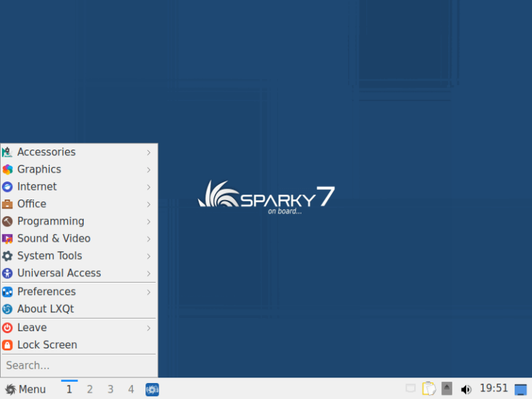Expand the Programming submenu arrow

149,222
